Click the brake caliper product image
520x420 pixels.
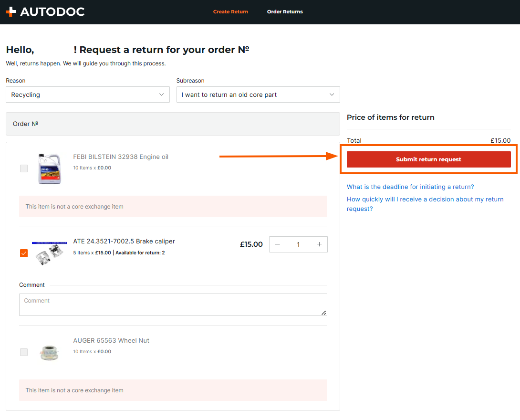coord(50,253)
